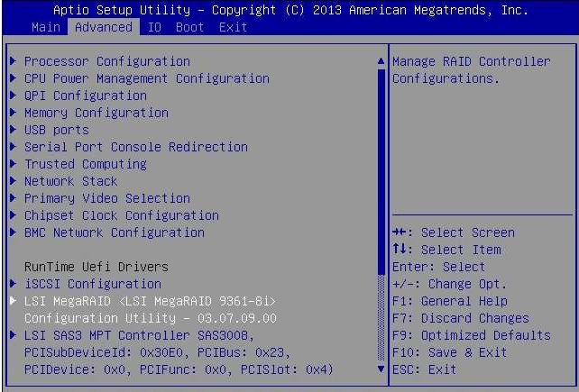Click the Enter: Select hint
This screenshot has height=392, width=579.
point(438,267)
